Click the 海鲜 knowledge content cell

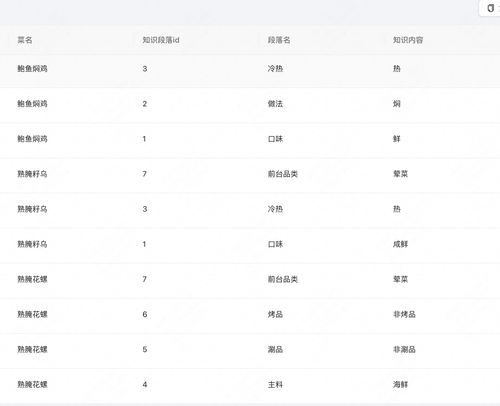400,385
